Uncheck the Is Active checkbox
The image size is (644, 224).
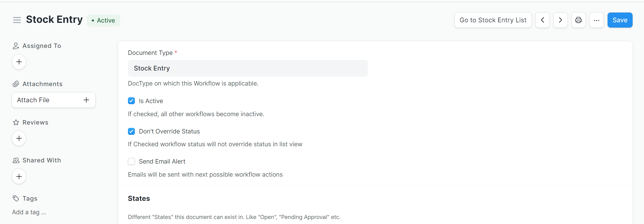(x=131, y=101)
